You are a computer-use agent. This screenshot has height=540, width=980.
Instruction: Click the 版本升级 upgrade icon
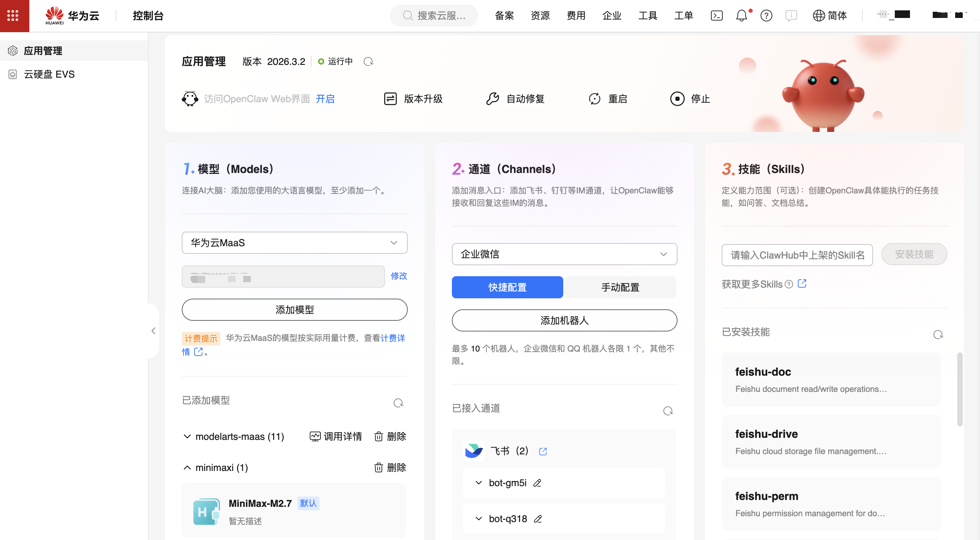pyautogui.click(x=390, y=99)
